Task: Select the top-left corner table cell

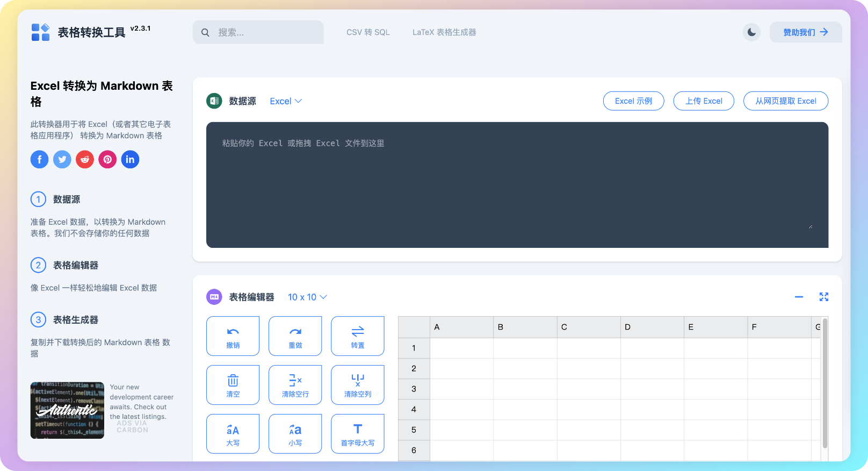Action: (414, 327)
